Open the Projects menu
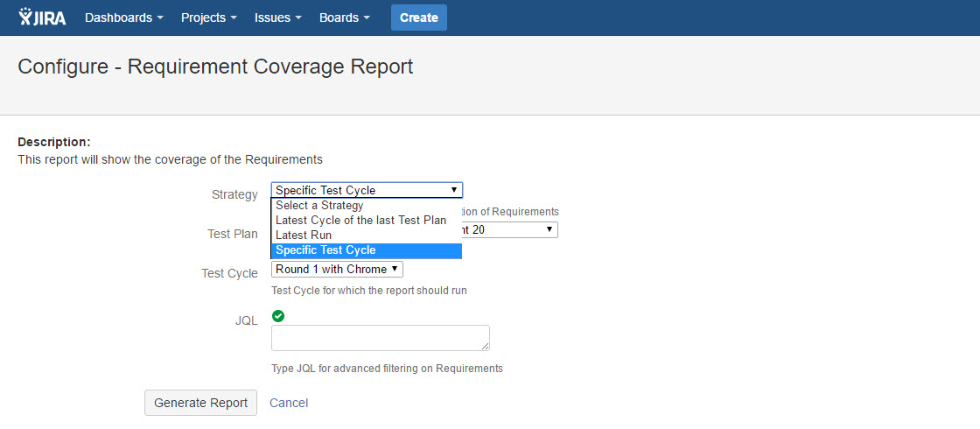 pos(209,18)
